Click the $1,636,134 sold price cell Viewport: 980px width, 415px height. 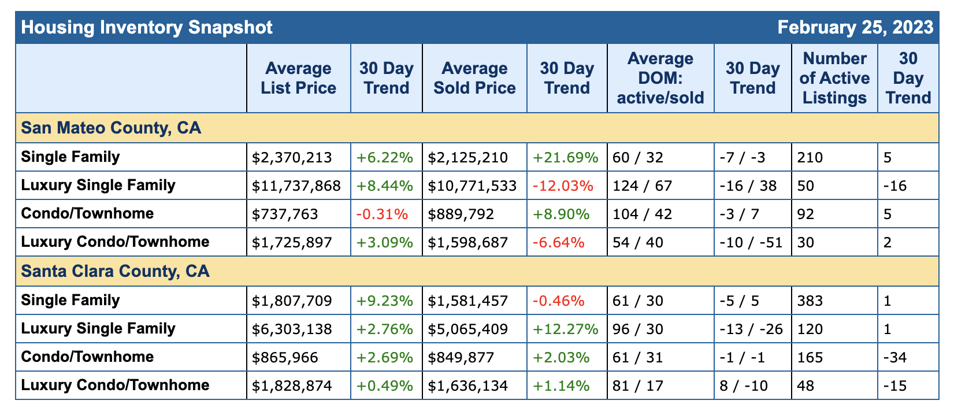468,386
